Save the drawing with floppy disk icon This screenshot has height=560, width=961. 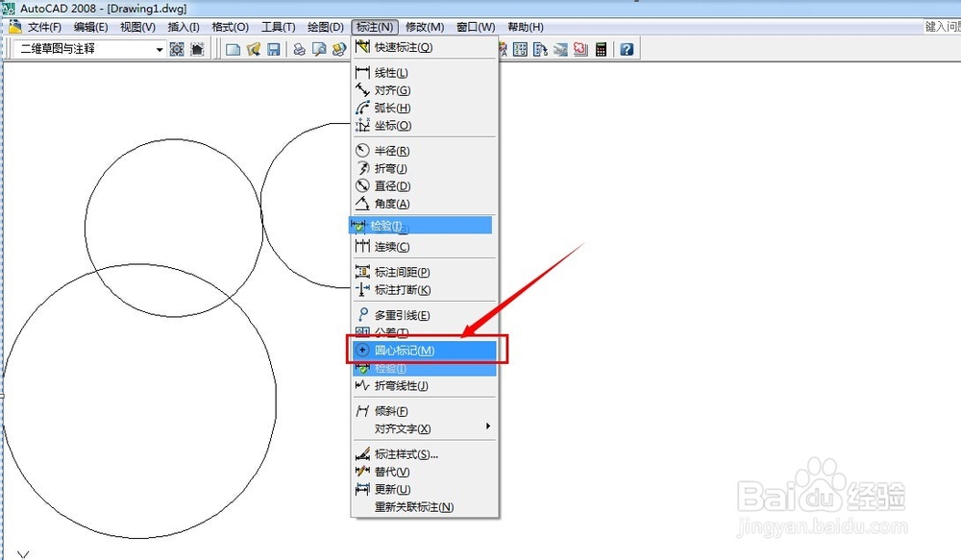[x=273, y=49]
